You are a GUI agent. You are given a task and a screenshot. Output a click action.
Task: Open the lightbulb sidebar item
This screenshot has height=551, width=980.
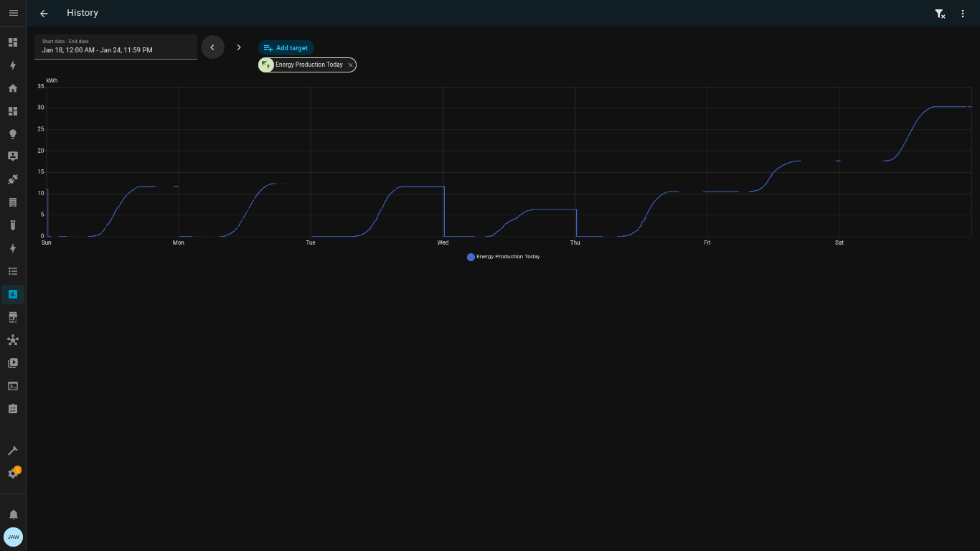click(x=13, y=134)
